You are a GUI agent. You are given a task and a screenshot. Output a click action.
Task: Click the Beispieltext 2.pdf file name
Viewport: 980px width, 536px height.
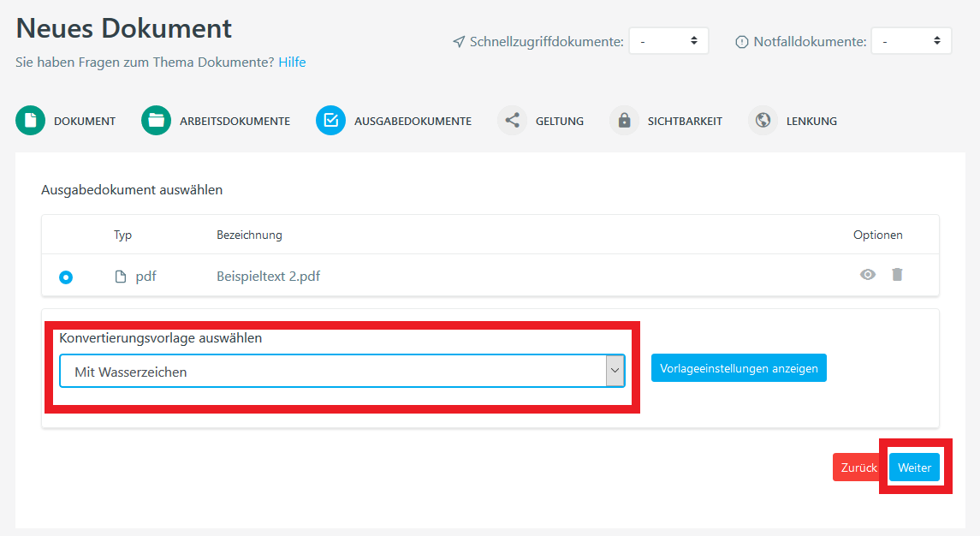(x=269, y=277)
